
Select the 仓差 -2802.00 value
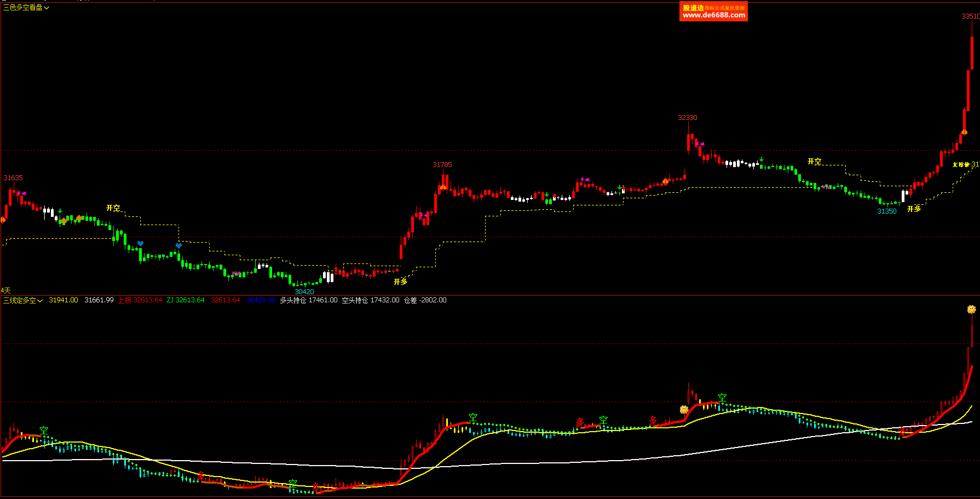point(425,300)
